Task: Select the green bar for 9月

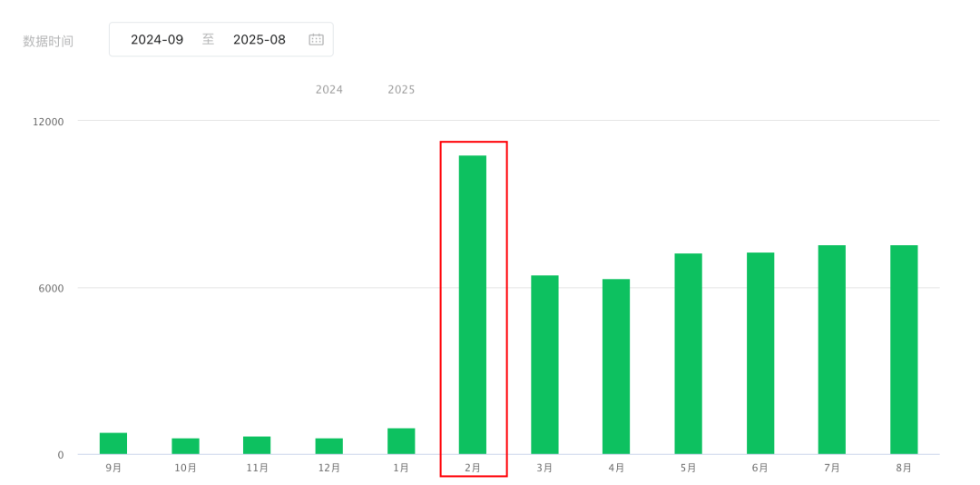Action: pyautogui.click(x=113, y=444)
